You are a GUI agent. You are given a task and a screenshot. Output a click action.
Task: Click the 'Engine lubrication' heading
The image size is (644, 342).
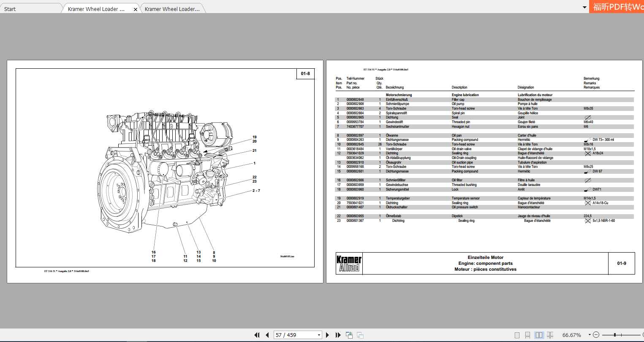click(x=465, y=95)
